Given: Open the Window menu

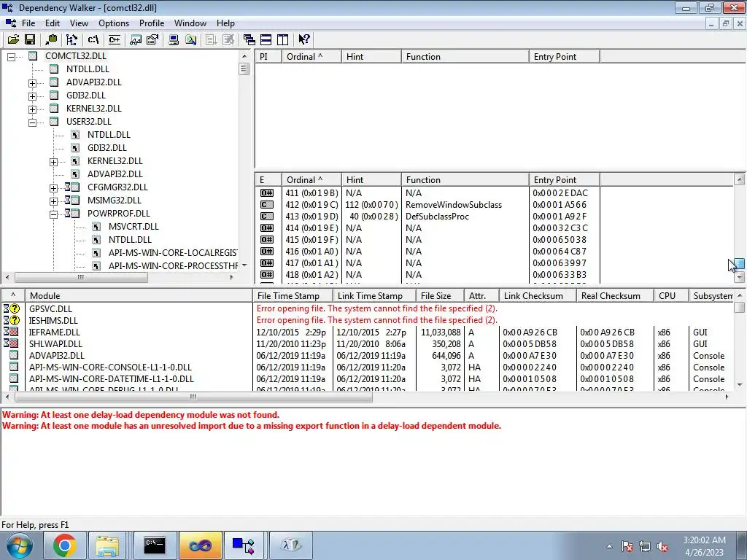Looking at the screenshot, I should 190,23.
